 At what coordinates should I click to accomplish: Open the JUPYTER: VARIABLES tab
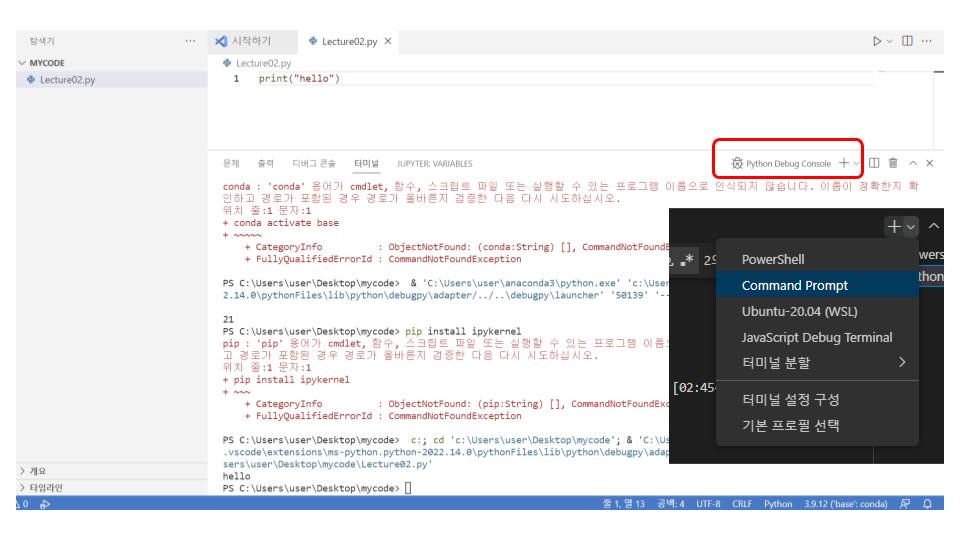[x=434, y=163]
